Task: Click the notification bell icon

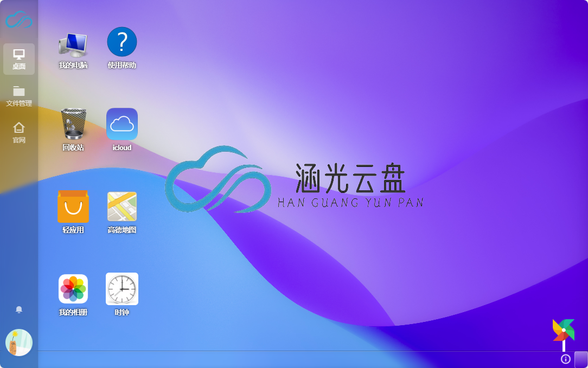Action: pyautogui.click(x=19, y=309)
